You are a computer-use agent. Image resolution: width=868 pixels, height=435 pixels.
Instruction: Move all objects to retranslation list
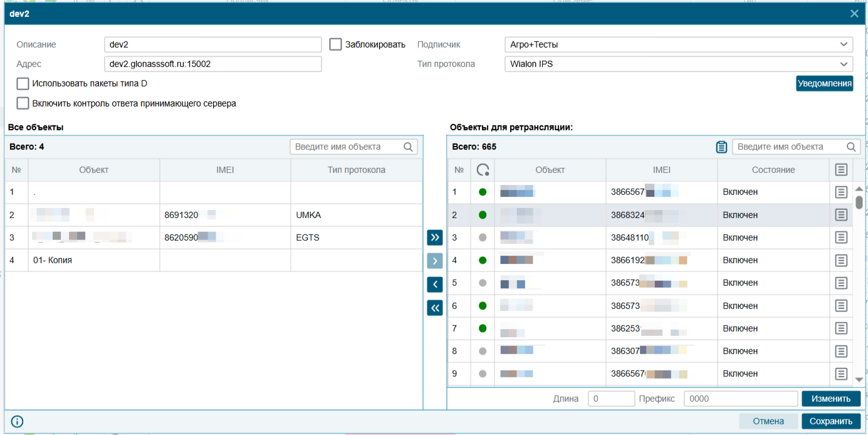[x=435, y=237]
